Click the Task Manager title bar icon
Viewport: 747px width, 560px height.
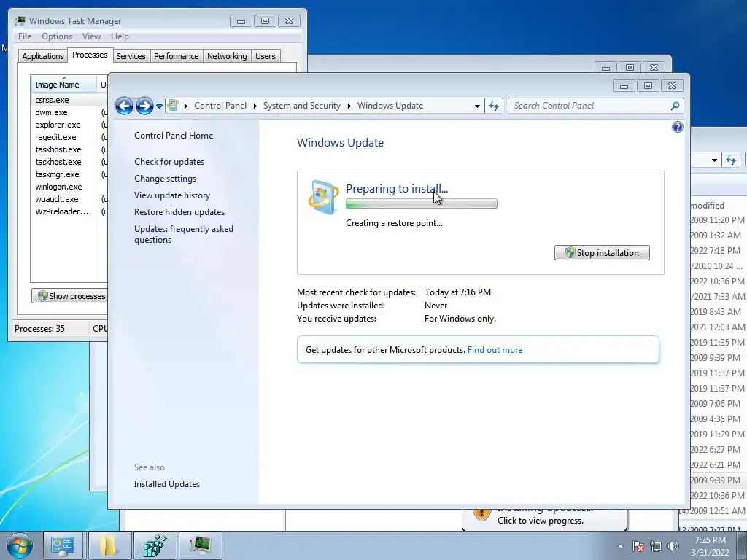click(x=20, y=21)
